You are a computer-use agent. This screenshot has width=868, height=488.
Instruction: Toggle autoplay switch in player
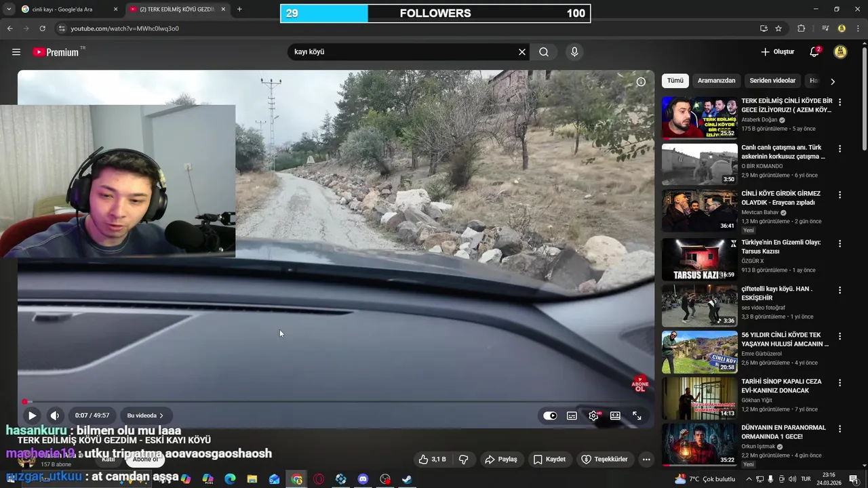[550, 416]
